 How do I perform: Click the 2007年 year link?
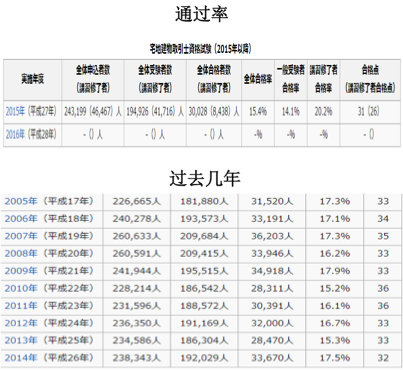21,236
